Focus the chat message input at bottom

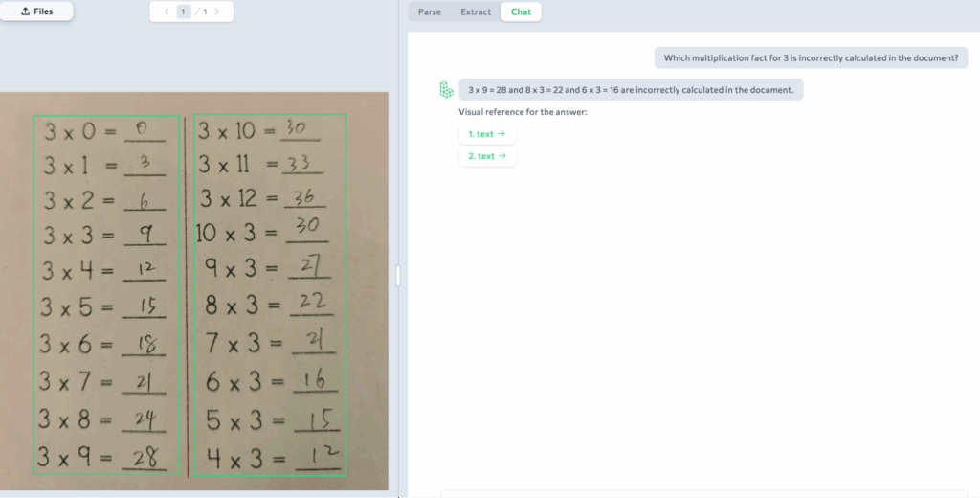tap(708, 493)
